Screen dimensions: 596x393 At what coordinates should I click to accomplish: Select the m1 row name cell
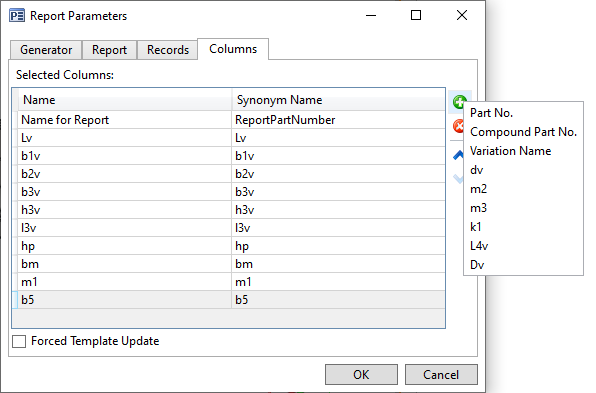click(x=124, y=282)
